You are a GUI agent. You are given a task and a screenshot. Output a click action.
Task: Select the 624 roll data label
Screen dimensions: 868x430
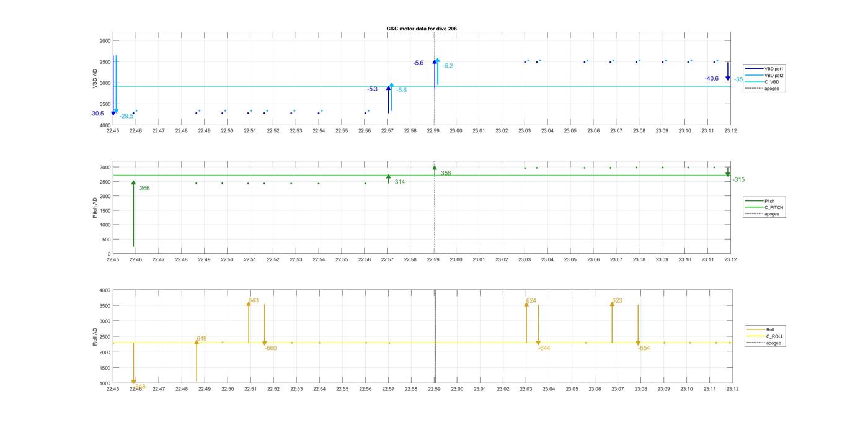click(531, 301)
